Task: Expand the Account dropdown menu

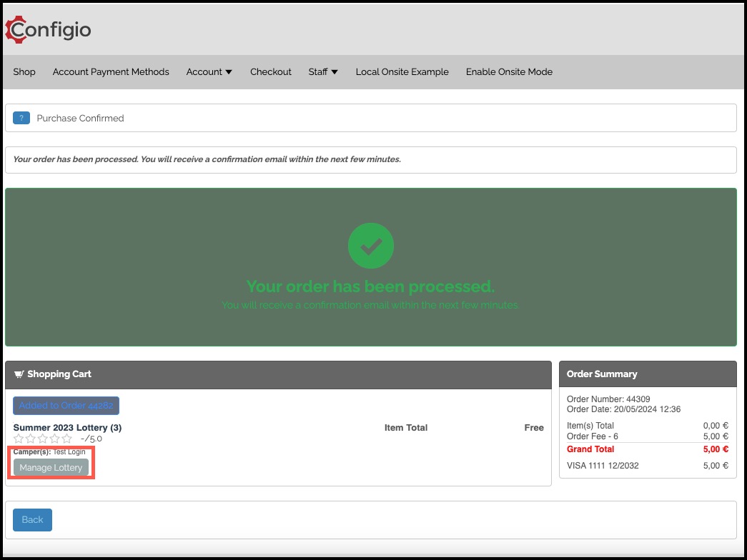Action: coord(209,72)
